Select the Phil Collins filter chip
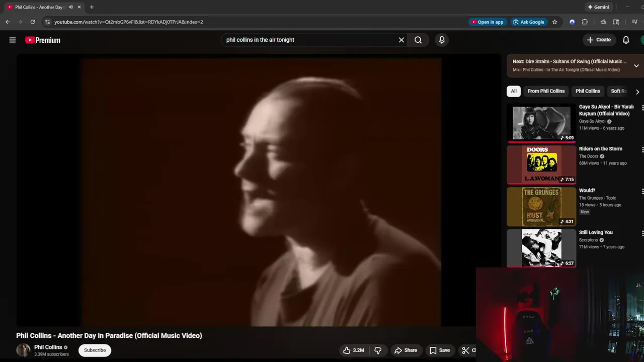This screenshot has width=644, height=362. click(x=588, y=91)
